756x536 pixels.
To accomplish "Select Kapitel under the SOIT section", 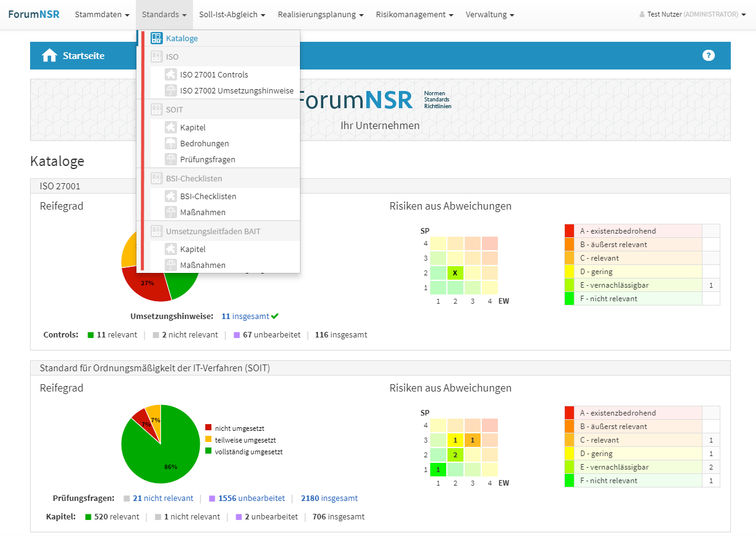I will [193, 128].
